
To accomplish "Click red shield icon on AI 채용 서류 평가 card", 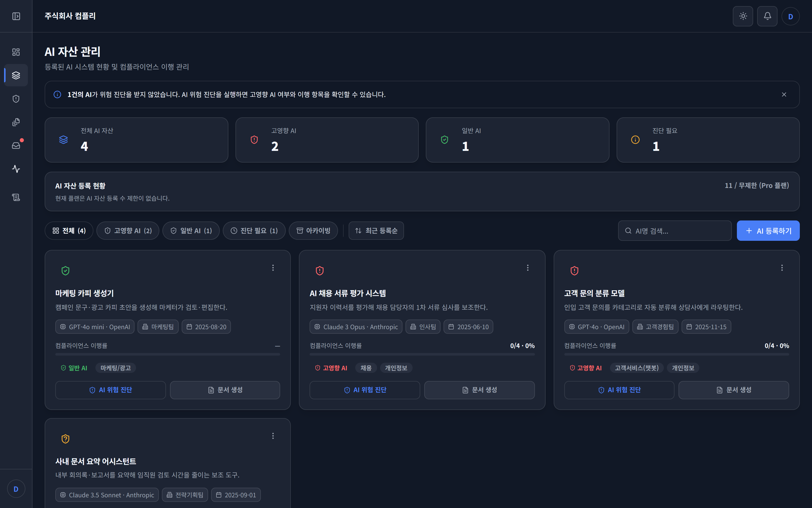I will point(320,271).
